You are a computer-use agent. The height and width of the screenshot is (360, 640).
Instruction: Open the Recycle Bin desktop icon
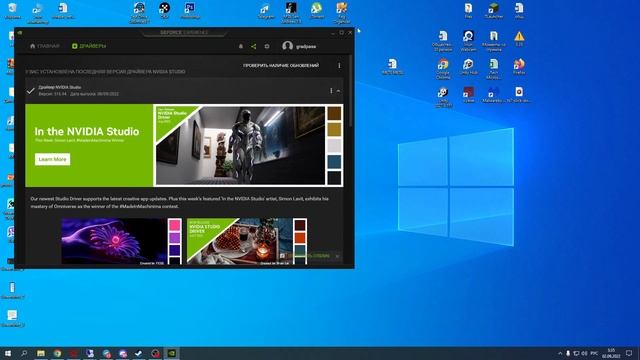point(13,11)
